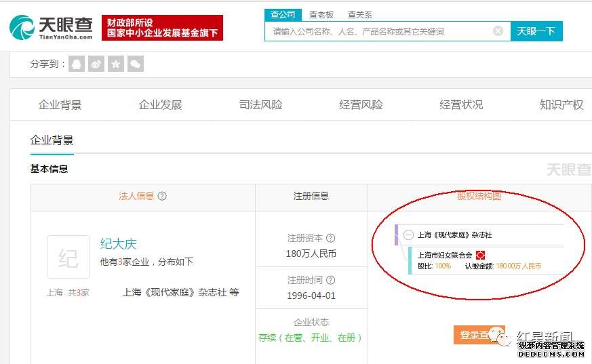Click the 基本信息 heading
Screen dimensions: 592x364
[x=49, y=169]
